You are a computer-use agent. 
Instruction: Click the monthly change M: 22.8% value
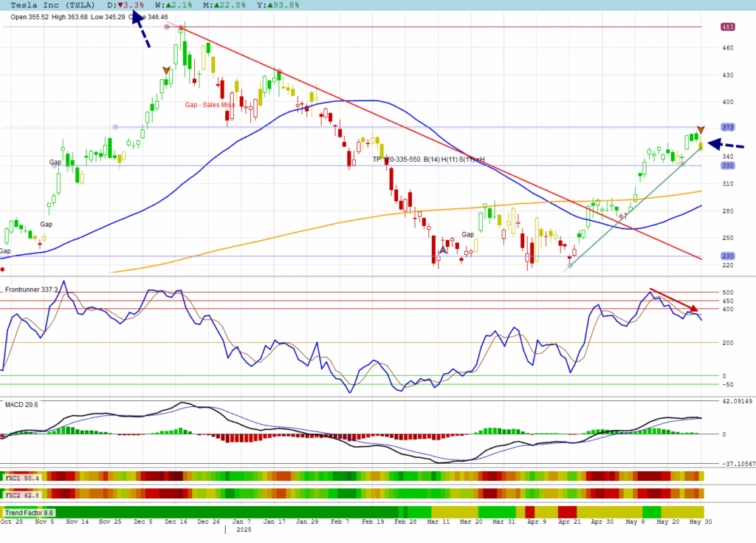pyautogui.click(x=224, y=5)
